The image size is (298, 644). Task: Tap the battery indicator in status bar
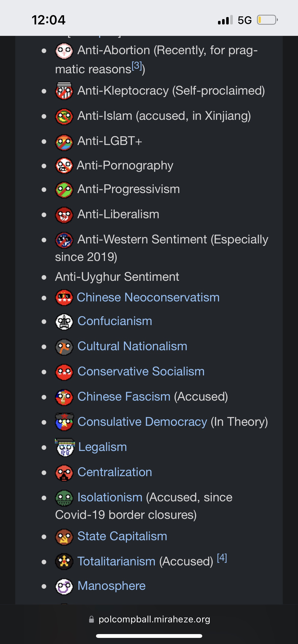coord(267,20)
